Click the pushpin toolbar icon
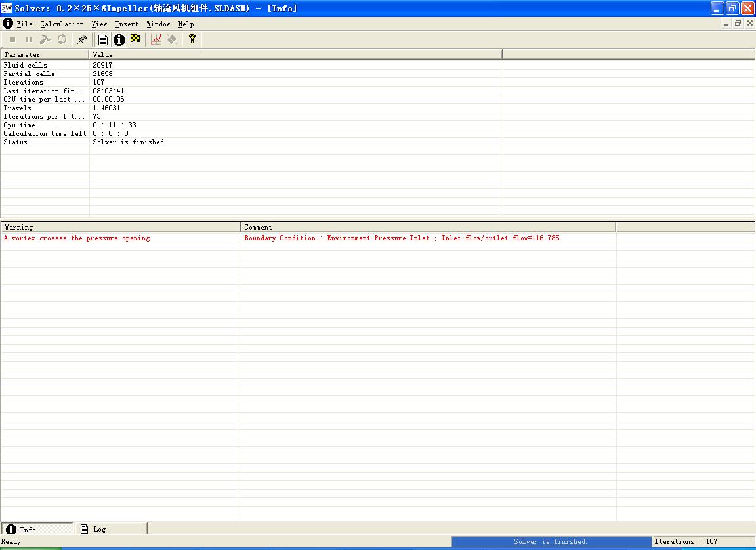 pyautogui.click(x=82, y=39)
